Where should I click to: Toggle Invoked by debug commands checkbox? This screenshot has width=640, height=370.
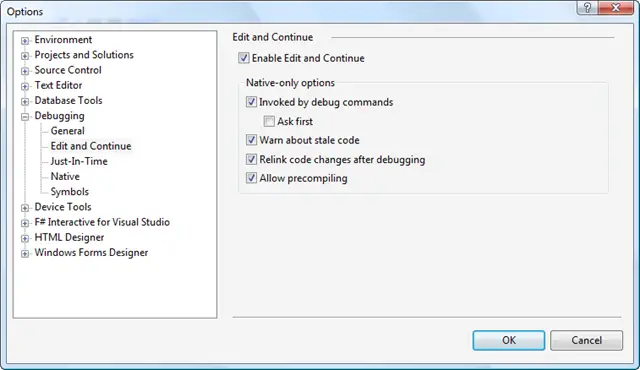pos(251,102)
